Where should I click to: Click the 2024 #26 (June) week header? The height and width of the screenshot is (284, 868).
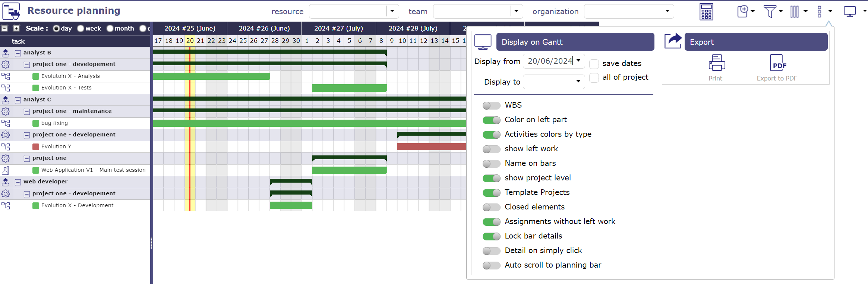click(x=264, y=28)
